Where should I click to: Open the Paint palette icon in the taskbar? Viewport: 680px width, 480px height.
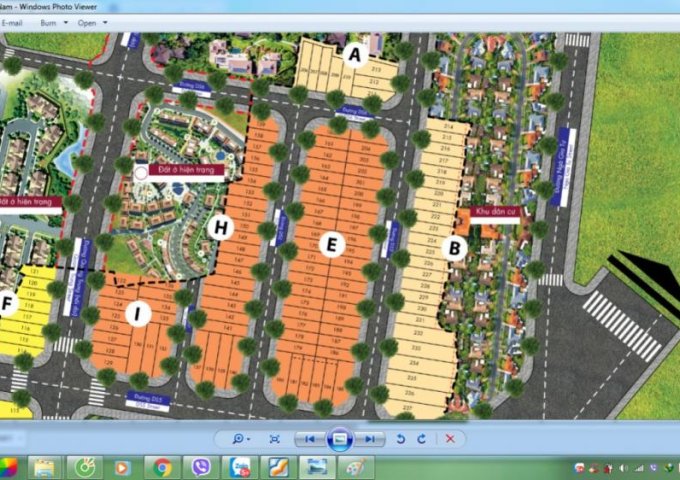[x=356, y=468]
